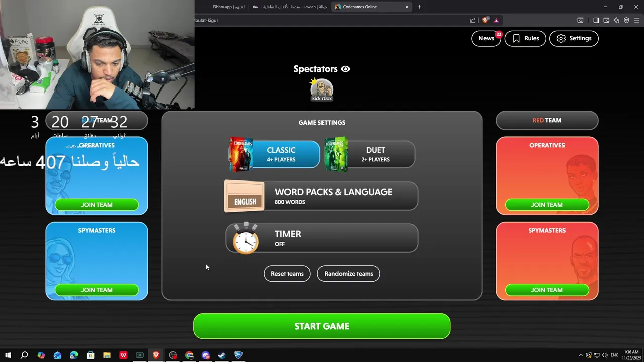Join red team as operative
Image resolution: width=644 pixels, height=362 pixels.
point(547,205)
